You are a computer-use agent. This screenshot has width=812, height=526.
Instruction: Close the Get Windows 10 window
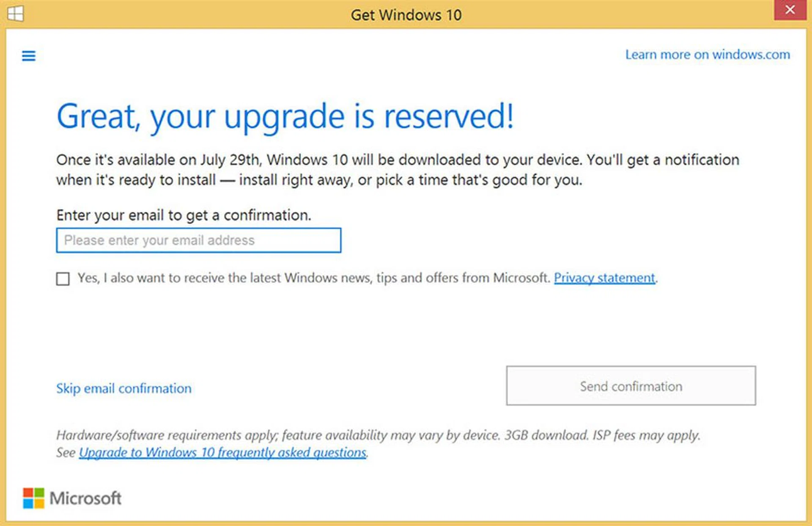(789, 10)
